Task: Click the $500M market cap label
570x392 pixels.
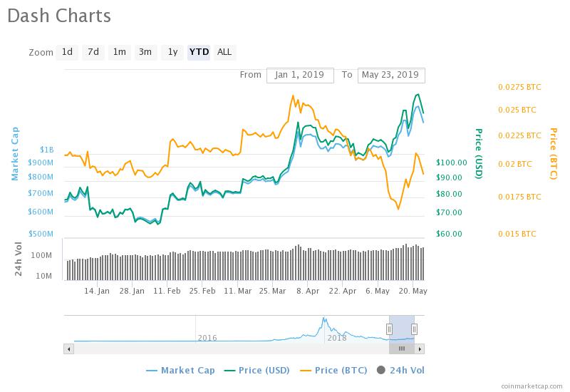Action: pos(41,234)
